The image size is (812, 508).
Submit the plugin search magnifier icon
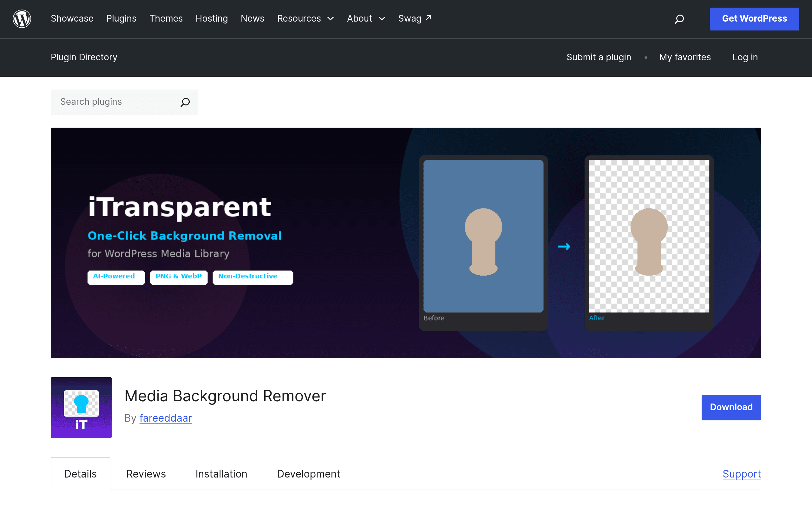(x=185, y=102)
